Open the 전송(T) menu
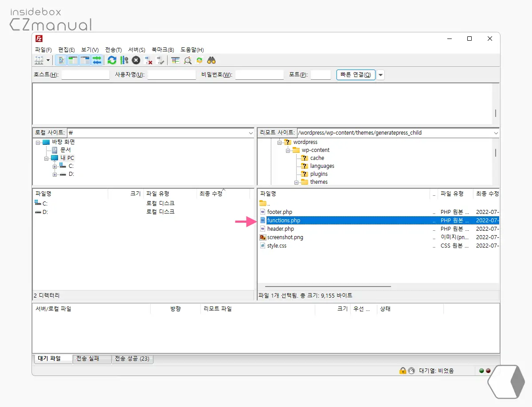The width and height of the screenshot is (532, 407). click(113, 50)
